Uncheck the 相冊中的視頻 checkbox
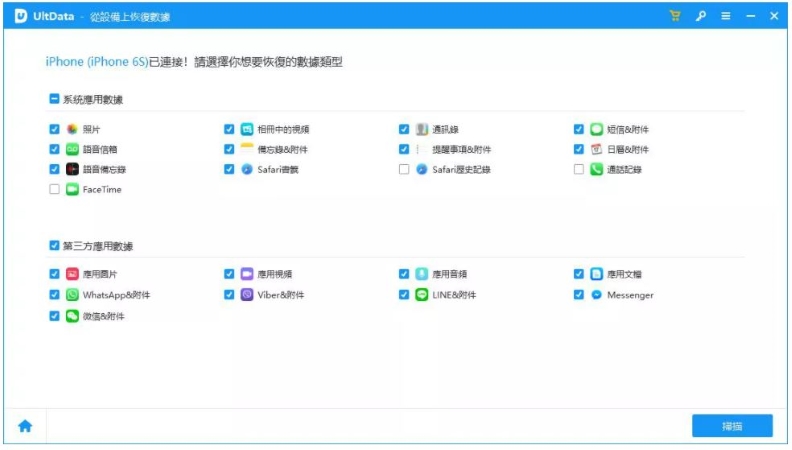 click(x=229, y=129)
